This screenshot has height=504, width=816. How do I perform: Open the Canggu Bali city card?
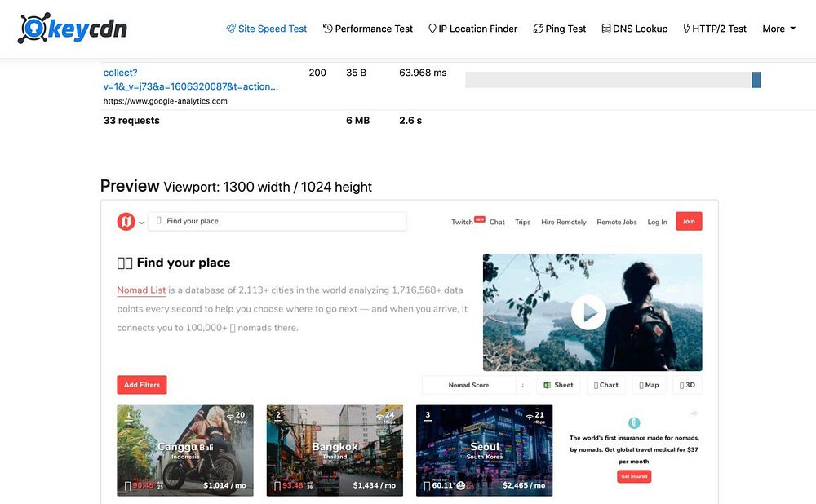click(x=185, y=450)
